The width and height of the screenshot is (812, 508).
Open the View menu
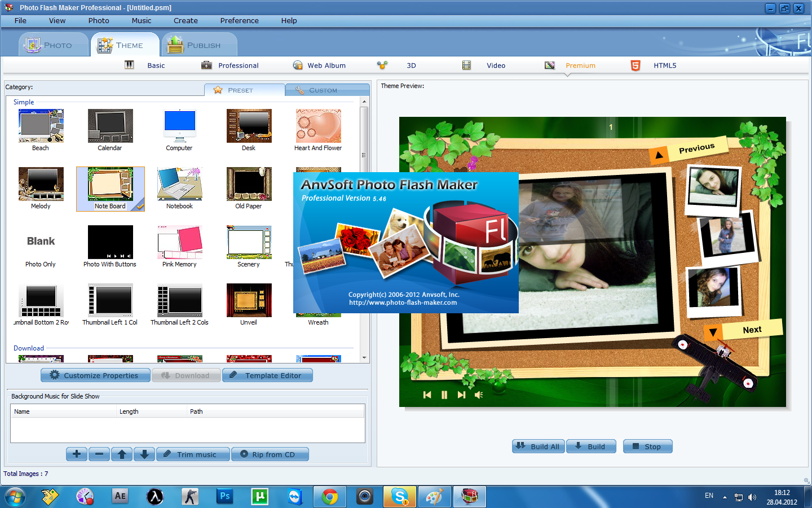tap(57, 20)
